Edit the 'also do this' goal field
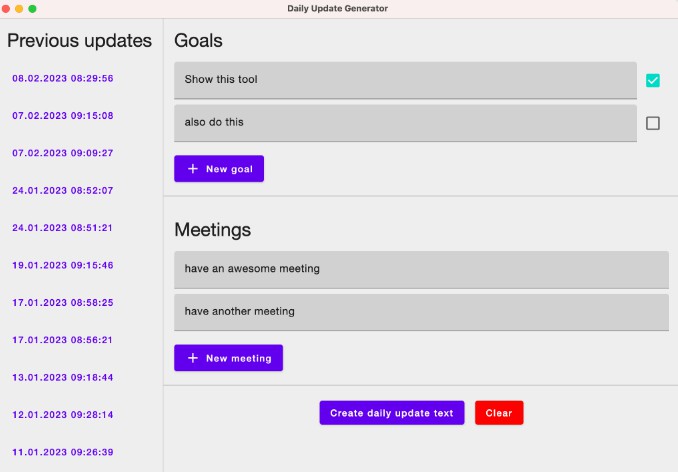678x472 pixels. 405,123
